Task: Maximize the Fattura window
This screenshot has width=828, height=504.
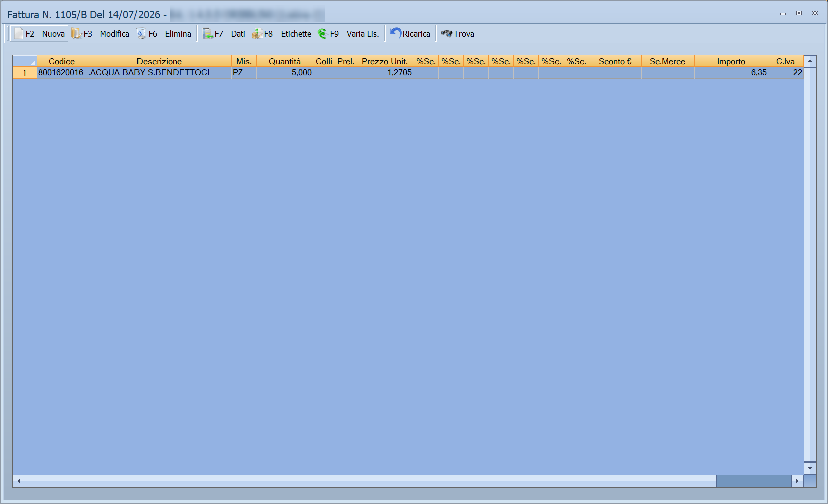Action: pos(799,13)
